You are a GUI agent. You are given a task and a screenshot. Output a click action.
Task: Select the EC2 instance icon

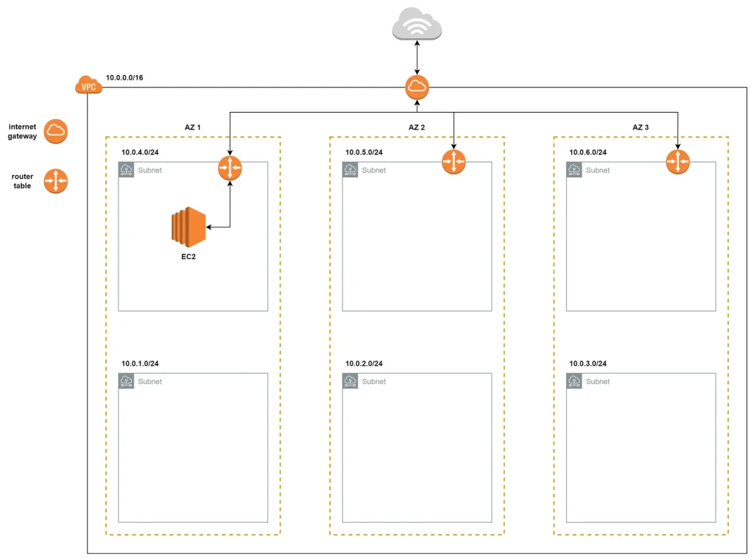pyautogui.click(x=188, y=227)
